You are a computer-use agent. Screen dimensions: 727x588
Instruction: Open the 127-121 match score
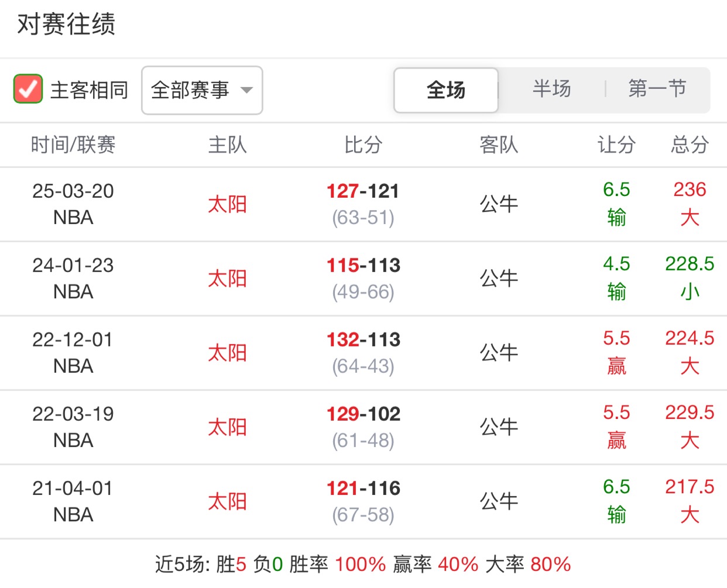(x=363, y=191)
